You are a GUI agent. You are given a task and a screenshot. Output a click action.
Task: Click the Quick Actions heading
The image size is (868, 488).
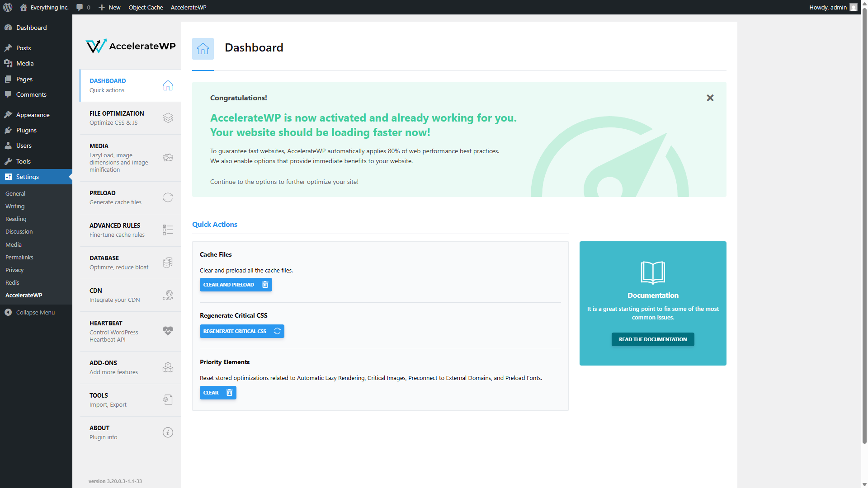215,224
